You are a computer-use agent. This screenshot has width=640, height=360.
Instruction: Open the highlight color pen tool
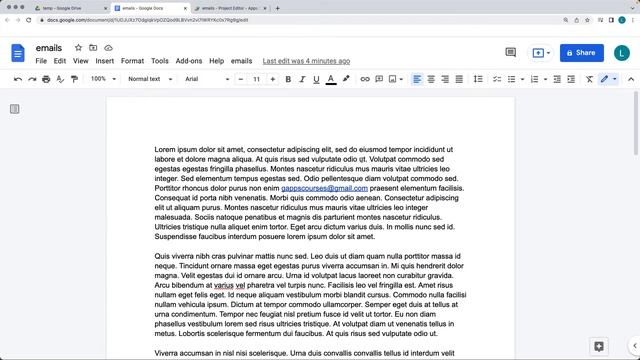point(346,79)
